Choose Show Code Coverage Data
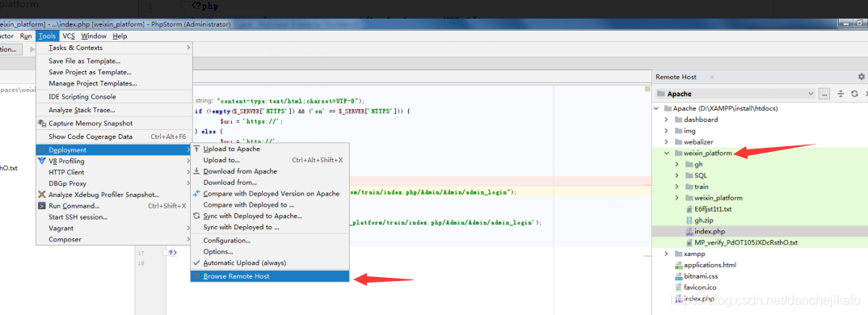 point(91,136)
